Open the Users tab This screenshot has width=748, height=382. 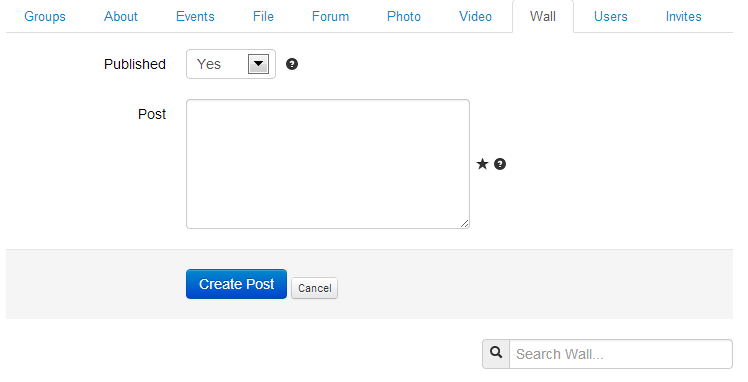pos(611,17)
